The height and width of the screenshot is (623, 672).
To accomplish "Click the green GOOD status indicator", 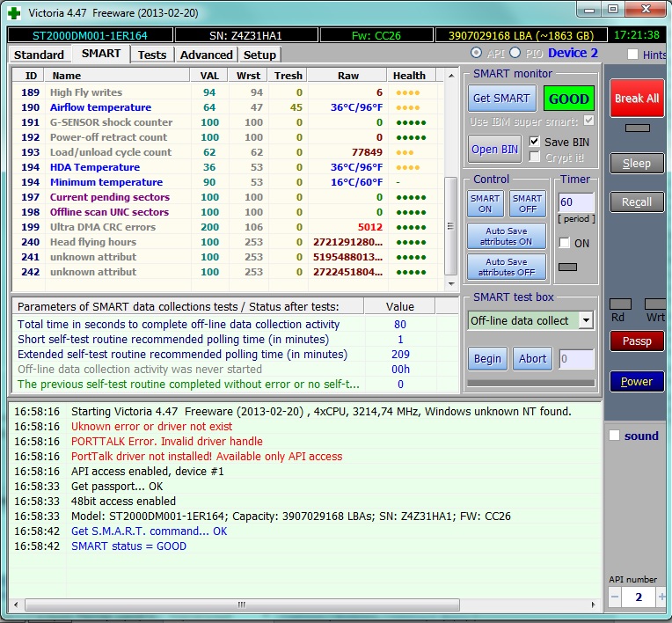I will (x=569, y=99).
